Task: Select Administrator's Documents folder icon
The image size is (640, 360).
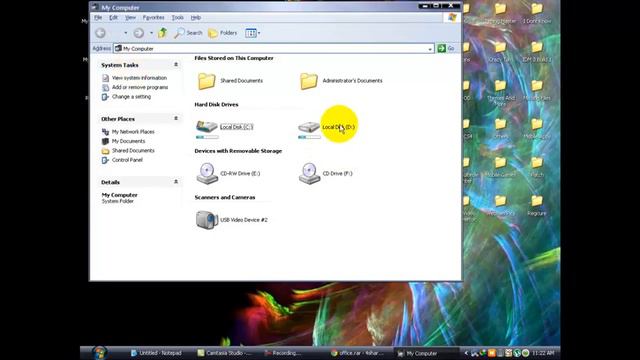Action: (309, 81)
